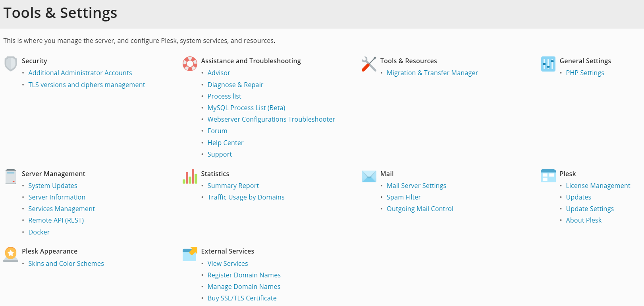Image resolution: width=644 pixels, height=306 pixels.
Task: Click the Plesk Appearance heading
Action: [x=50, y=251]
